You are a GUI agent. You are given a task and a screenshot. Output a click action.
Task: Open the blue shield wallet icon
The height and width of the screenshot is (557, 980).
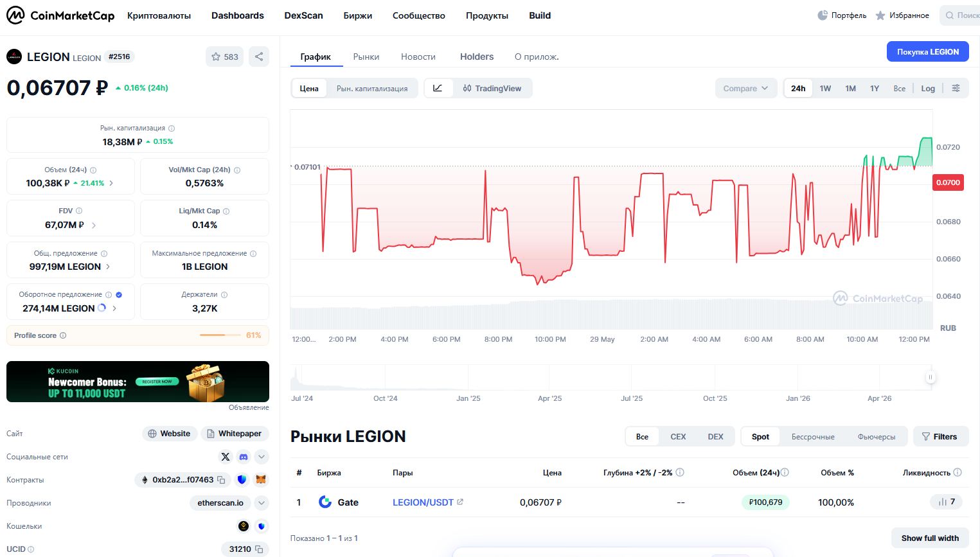[x=262, y=526]
